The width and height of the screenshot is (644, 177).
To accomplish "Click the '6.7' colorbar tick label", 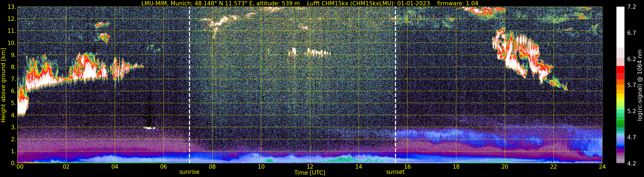I will pos(632,33).
